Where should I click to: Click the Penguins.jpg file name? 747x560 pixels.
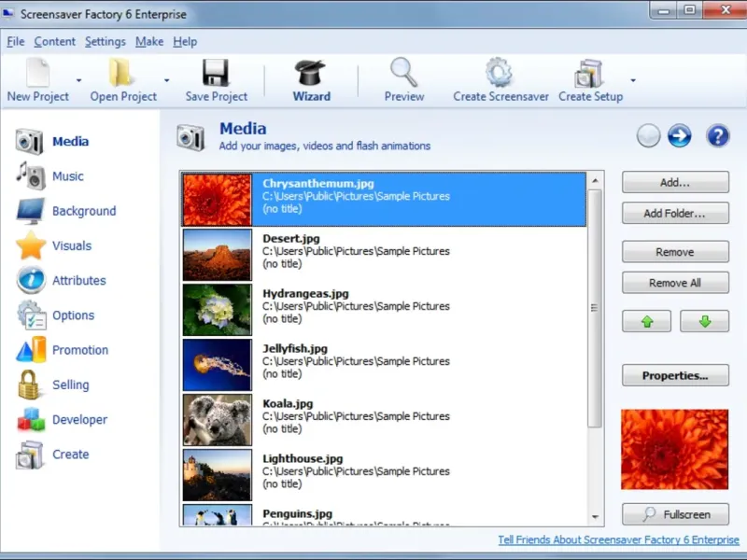coord(297,514)
